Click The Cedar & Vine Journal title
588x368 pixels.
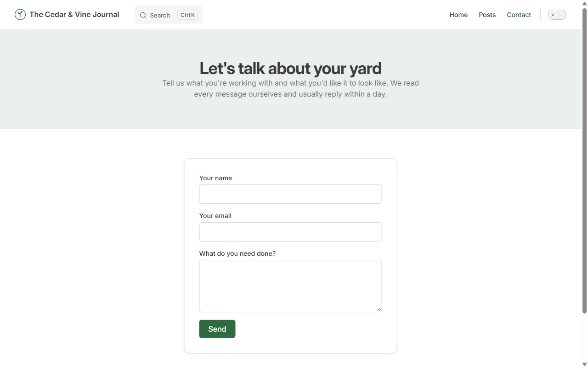74,15
